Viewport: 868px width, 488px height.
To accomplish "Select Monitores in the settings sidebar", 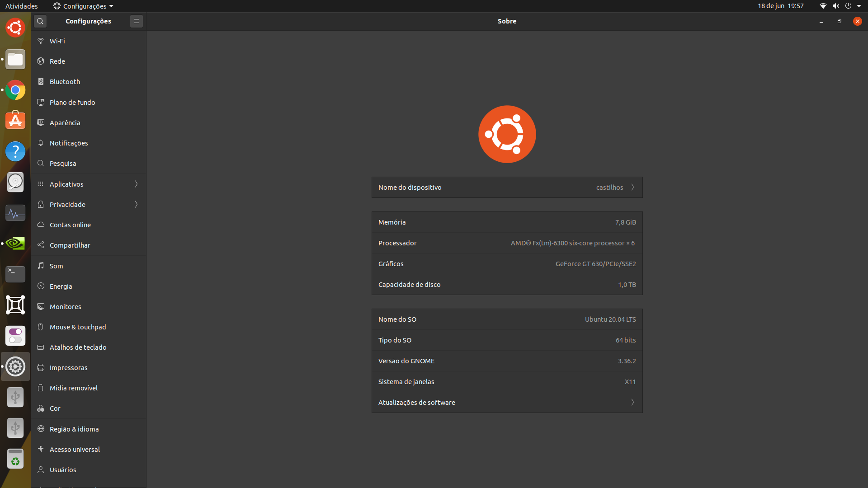I will pyautogui.click(x=66, y=307).
